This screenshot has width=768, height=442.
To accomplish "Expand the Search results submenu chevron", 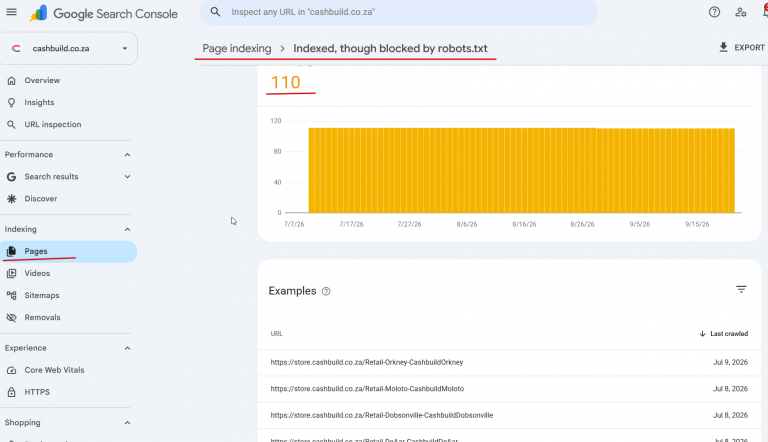I will click(127, 176).
